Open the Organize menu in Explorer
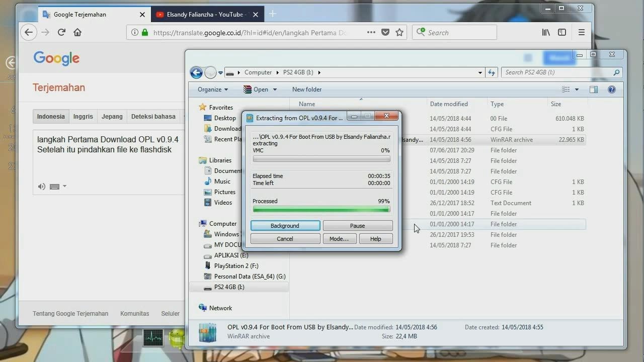 click(x=213, y=89)
